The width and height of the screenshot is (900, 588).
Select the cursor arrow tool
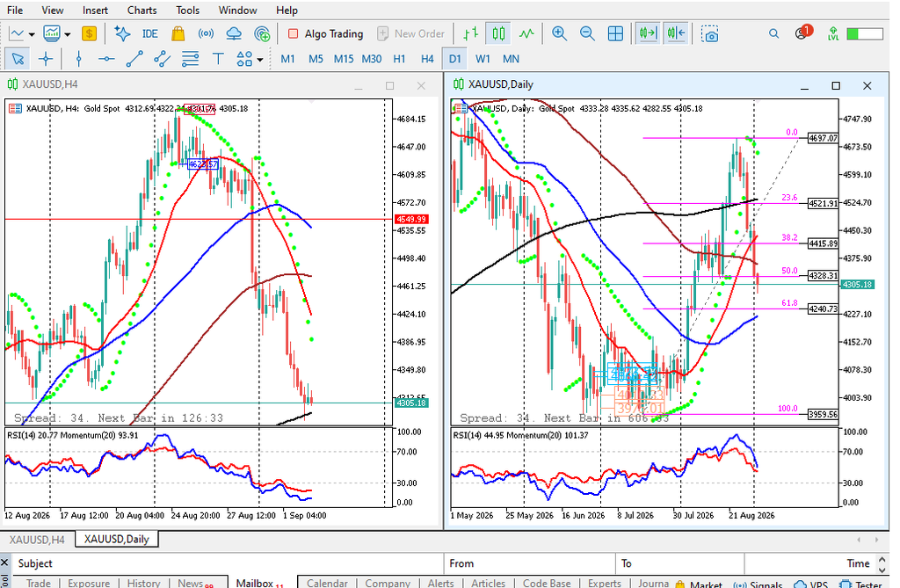(x=18, y=59)
